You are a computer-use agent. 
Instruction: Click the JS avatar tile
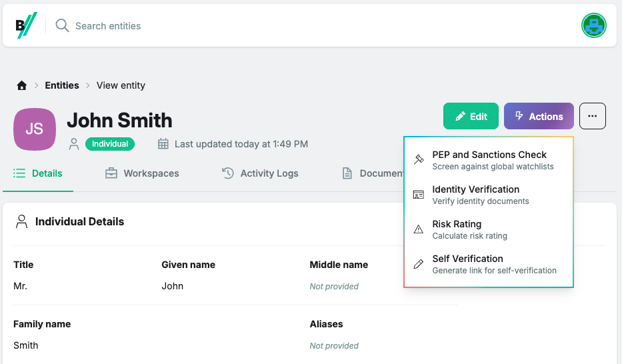35,129
